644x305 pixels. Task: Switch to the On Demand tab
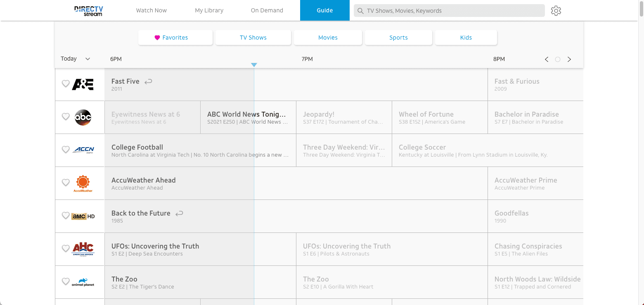(267, 10)
